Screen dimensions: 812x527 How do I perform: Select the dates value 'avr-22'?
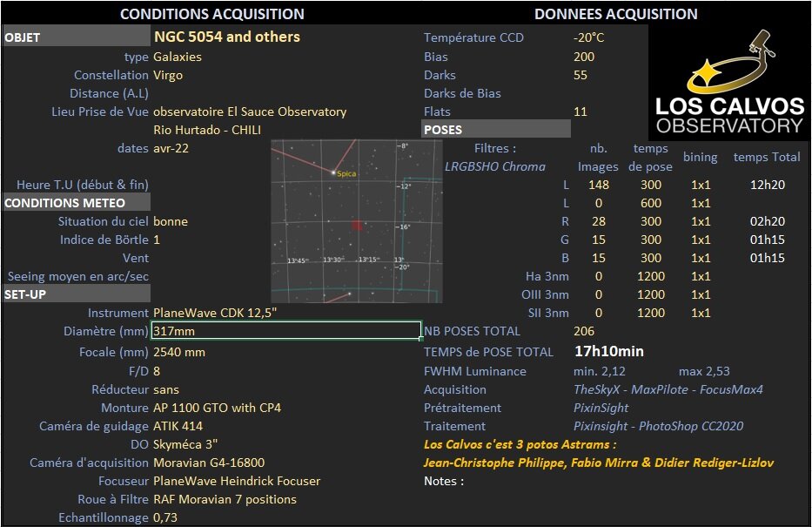tap(171, 148)
